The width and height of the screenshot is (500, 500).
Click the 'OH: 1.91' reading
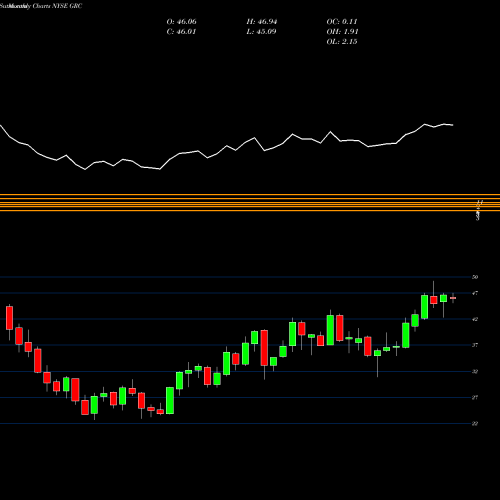[x=342, y=32]
